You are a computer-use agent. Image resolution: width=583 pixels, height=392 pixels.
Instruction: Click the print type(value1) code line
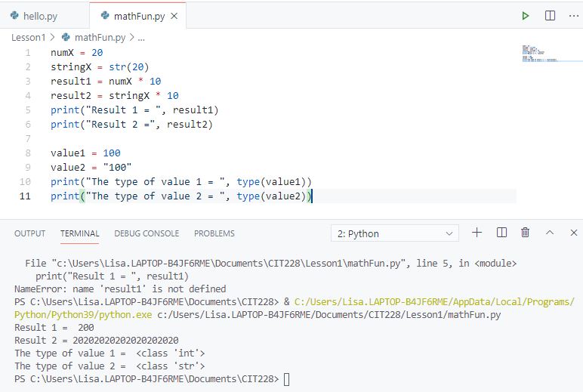pyautogui.click(x=181, y=182)
